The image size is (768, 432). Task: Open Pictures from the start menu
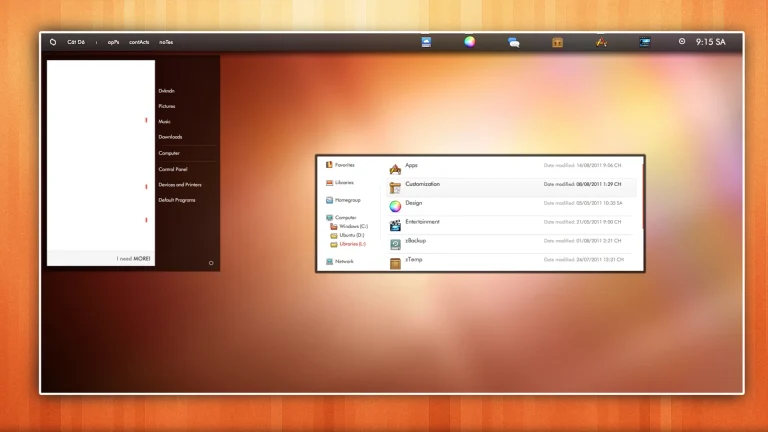coord(167,106)
